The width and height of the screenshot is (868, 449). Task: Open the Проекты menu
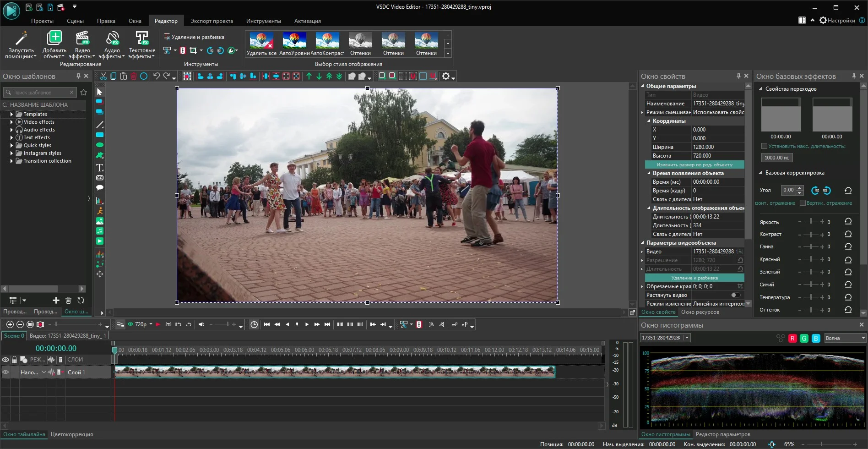coord(42,21)
